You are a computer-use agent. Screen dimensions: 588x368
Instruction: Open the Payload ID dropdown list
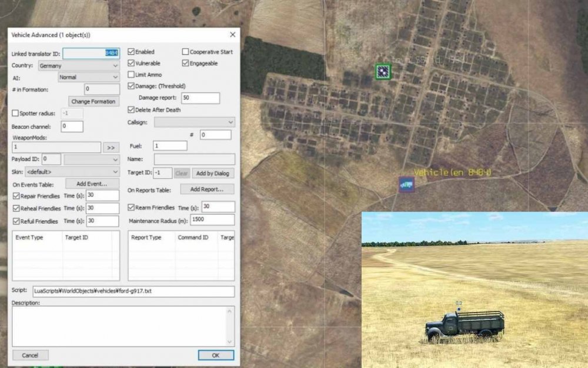[x=92, y=159]
